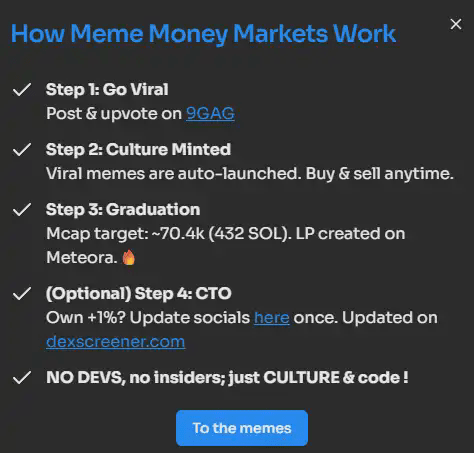The height and width of the screenshot is (453, 474).
Task: Open the 9GAG link
Action: pos(210,114)
